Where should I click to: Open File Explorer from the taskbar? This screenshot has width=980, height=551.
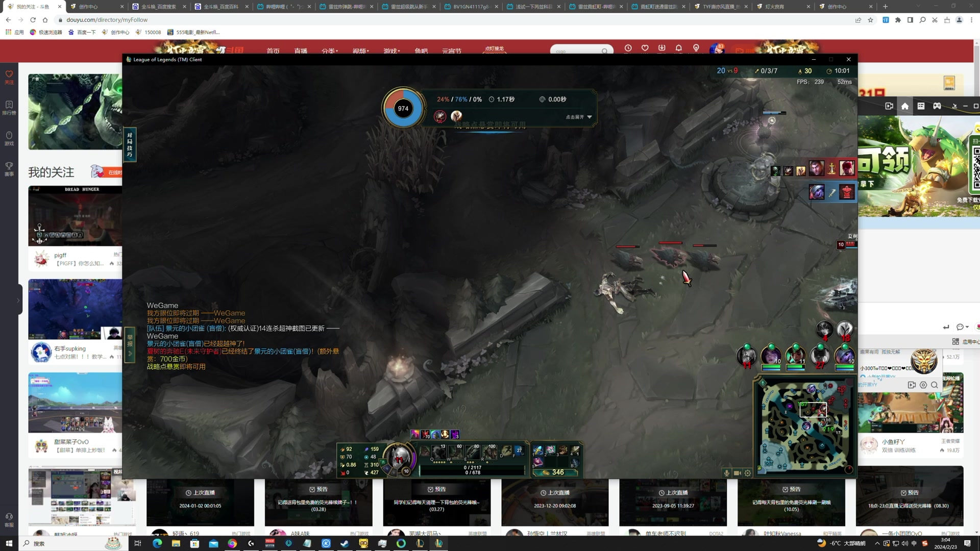click(x=176, y=543)
